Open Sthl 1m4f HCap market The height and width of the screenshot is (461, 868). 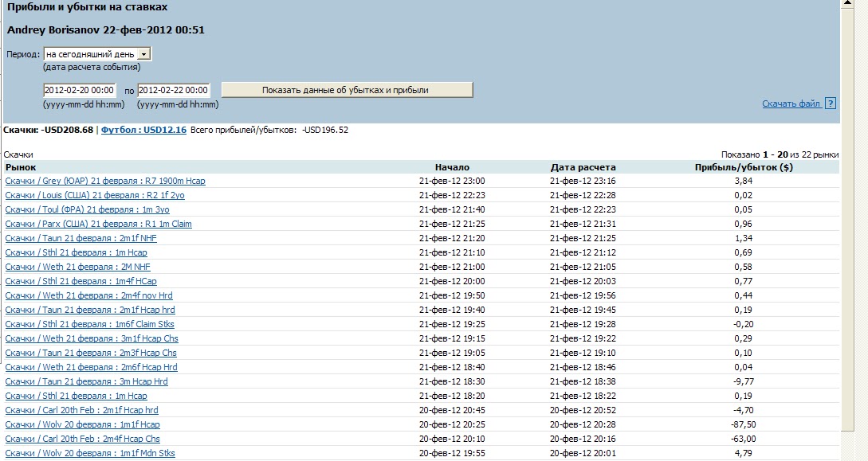pyautogui.click(x=81, y=281)
